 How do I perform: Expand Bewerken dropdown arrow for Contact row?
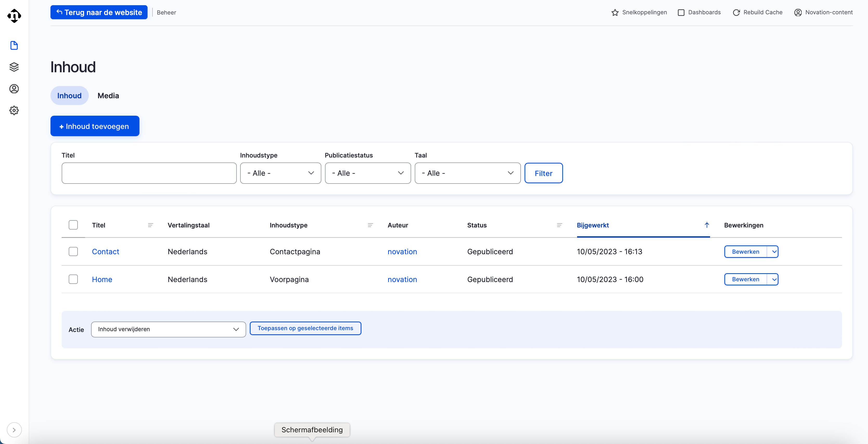click(x=774, y=251)
